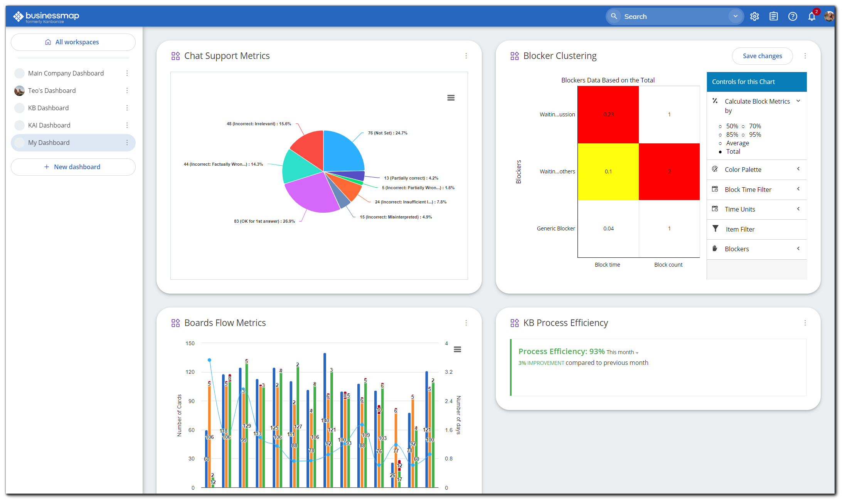Click the clipboard icon in the top bar

click(773, 16)
